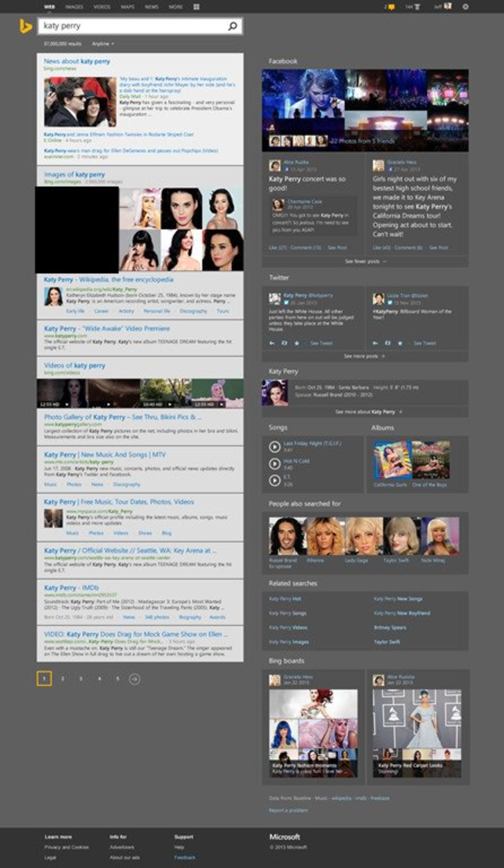Go to next results page arrow
504x868 pixels.
tap(134, 679)
